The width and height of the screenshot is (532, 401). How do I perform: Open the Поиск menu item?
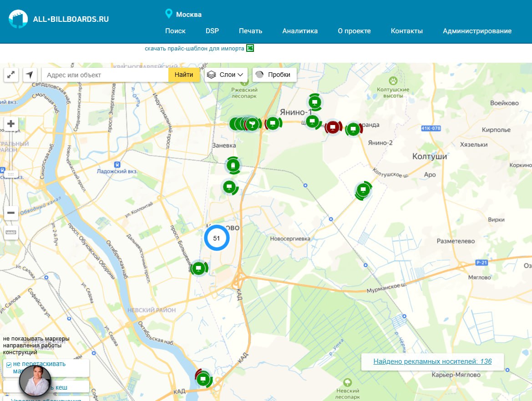[175, 31]
